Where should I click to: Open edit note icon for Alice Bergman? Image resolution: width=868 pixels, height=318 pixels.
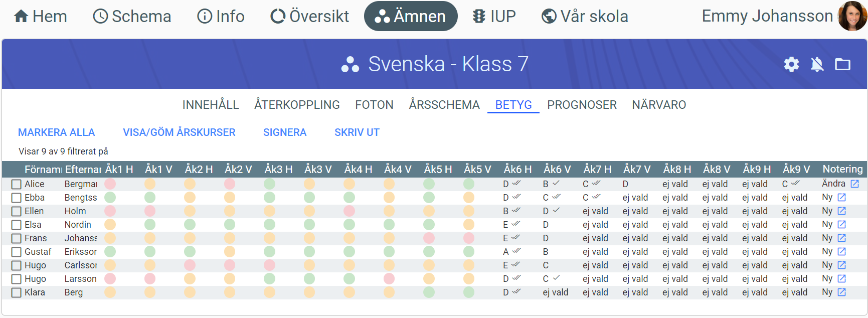[x=854, y=184]
